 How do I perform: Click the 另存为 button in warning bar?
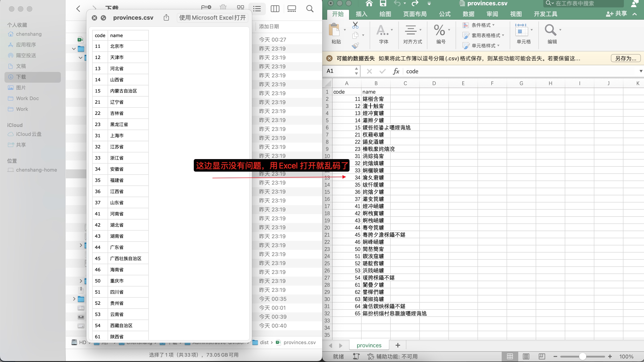coord(625,58)
